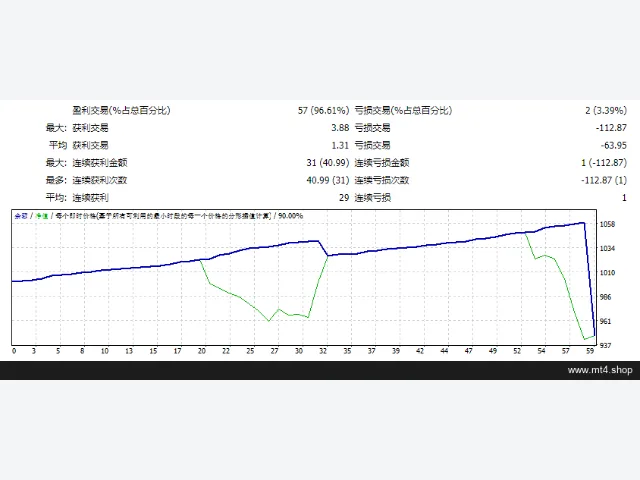Click the '连续获利次数' label
Screen dimensions: 640x480
(100, 180)
